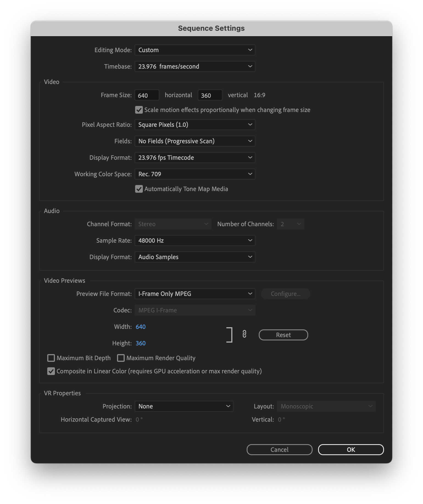Check Maximum Render Quality option
The height and width of the screenshot is (504, 423).
coord(121,358)
